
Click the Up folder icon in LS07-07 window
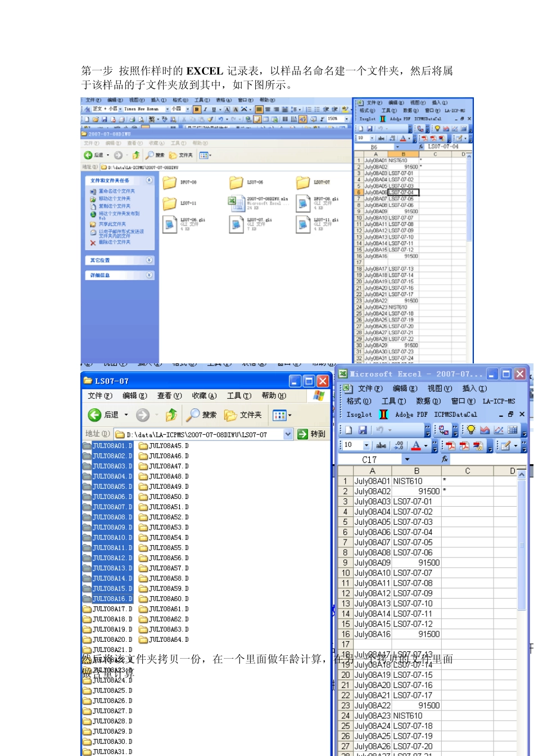(x=171, y=415)
